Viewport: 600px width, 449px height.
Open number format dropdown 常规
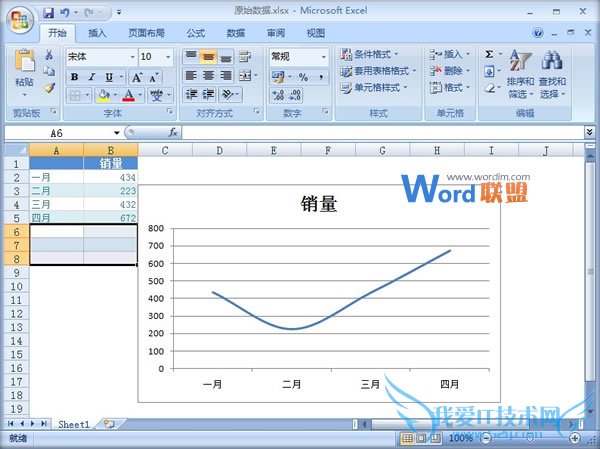323,57
